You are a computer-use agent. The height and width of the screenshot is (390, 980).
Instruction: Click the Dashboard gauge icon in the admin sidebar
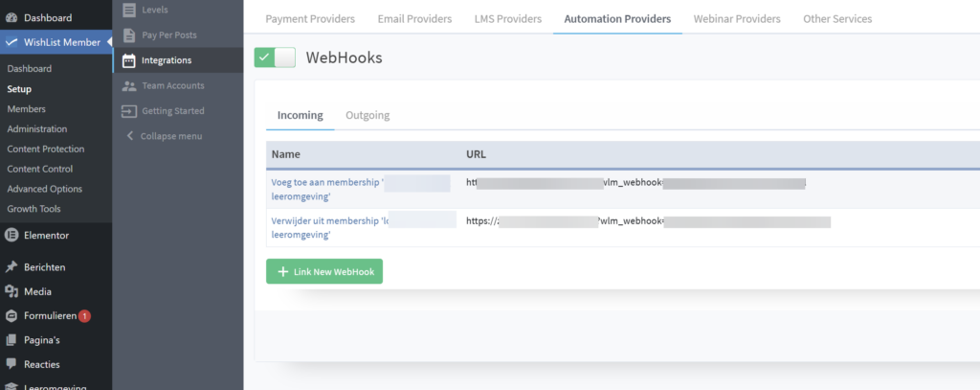(x=11, y=18)
